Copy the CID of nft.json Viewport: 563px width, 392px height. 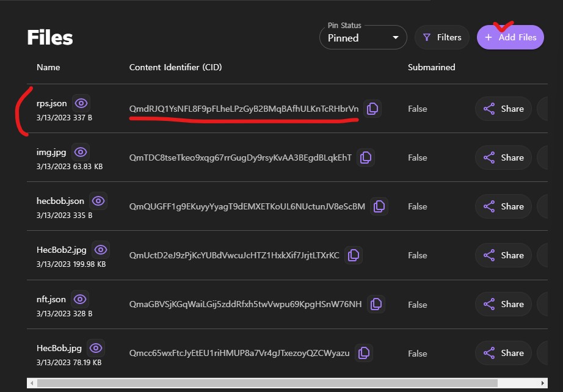(x=376, y=304)
